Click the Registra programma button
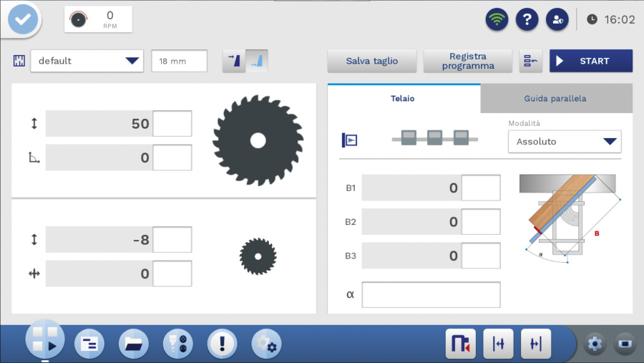 [x=468, y=61]
